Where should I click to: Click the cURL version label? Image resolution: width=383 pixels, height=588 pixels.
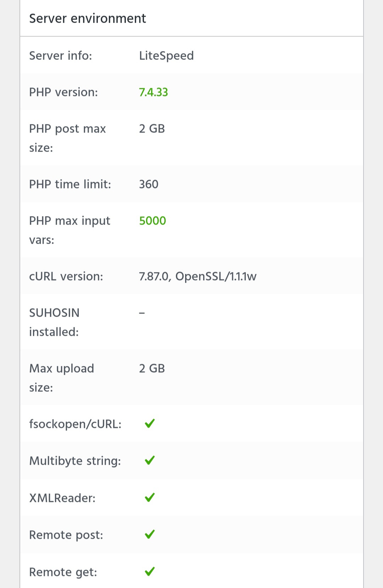point(66,276)
